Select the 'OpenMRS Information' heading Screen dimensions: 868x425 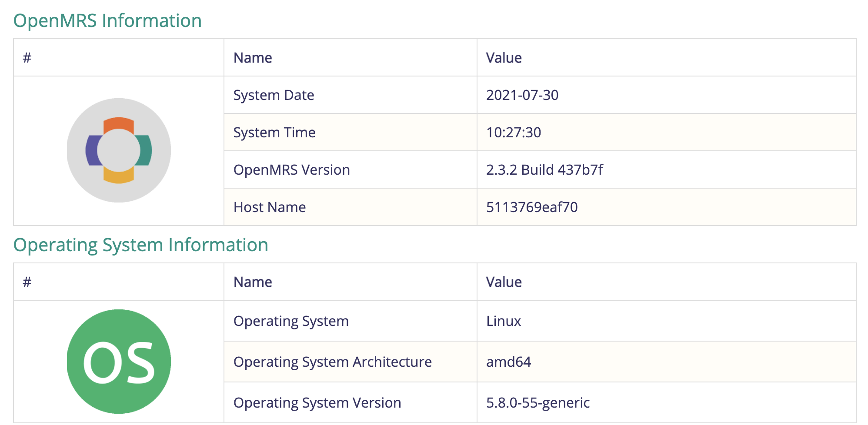point(107,20)
